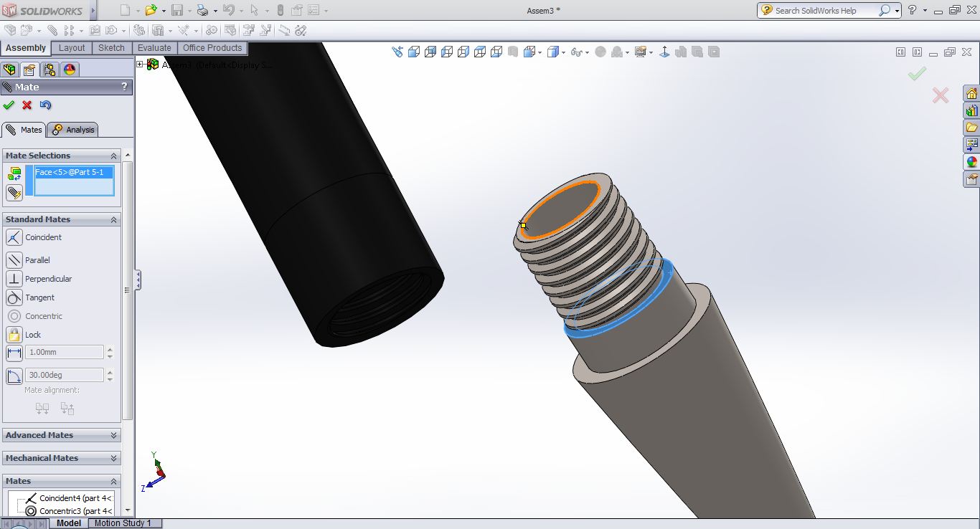Select the Coincident mate icon
980x529 pixels.
[14, 237]
